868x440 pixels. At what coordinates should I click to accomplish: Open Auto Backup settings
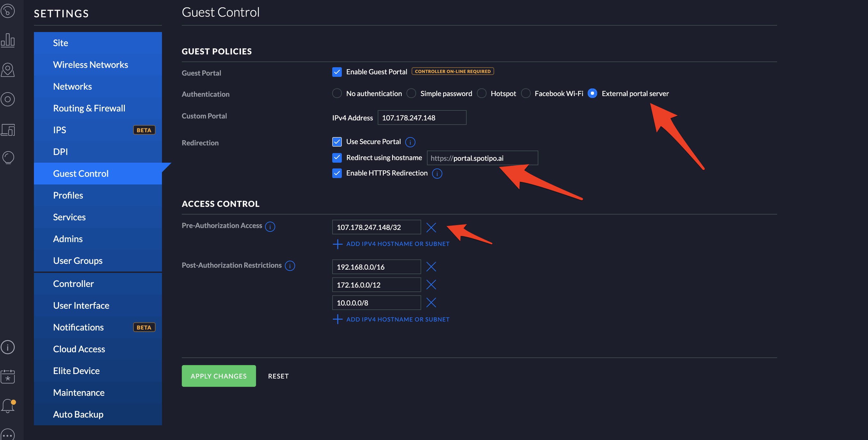coord(98,414)
